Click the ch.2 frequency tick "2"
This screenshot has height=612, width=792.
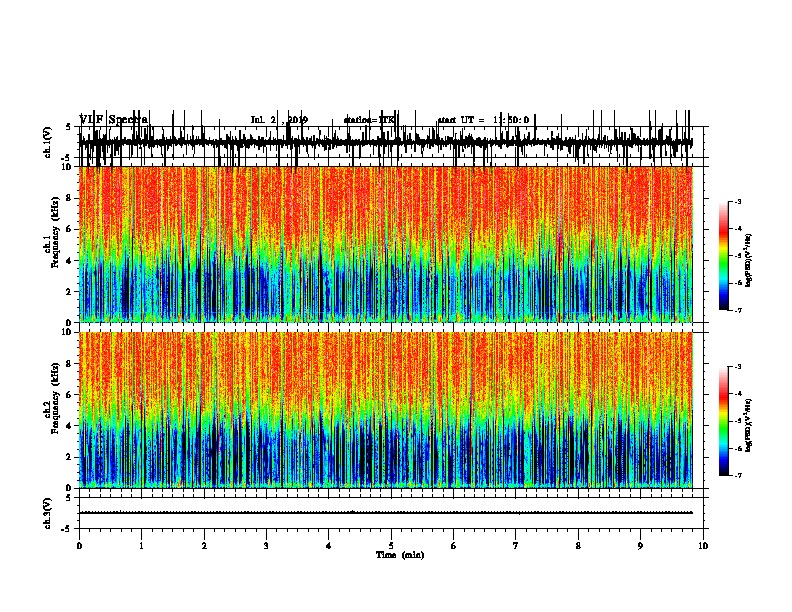(70, 457)
